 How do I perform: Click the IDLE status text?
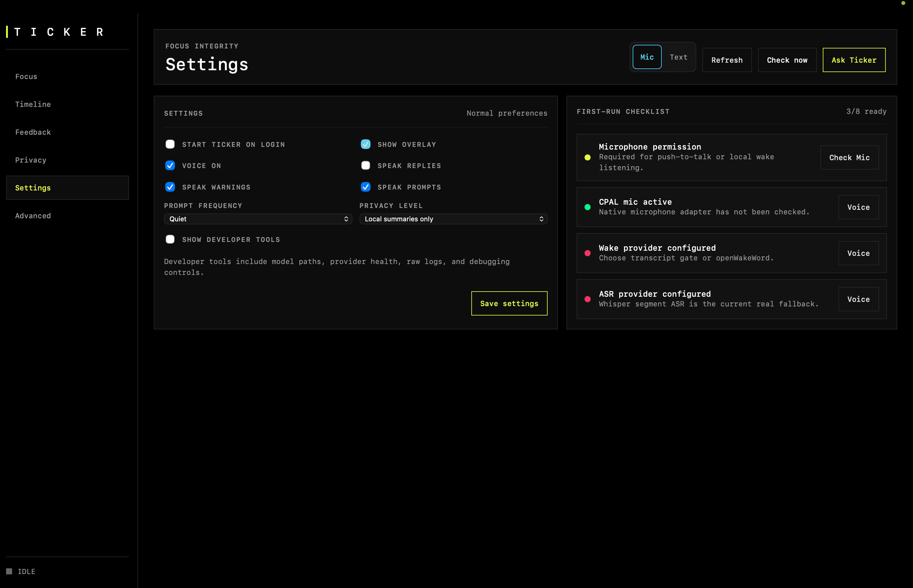(x=26, y=572)
